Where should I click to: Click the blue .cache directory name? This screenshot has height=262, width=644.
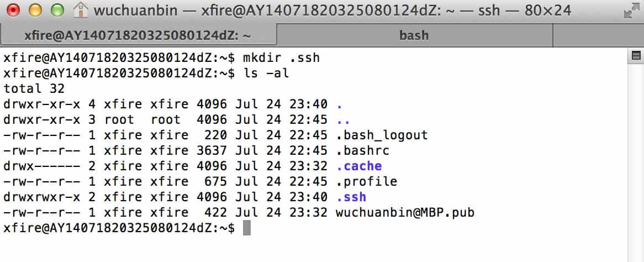360,166
